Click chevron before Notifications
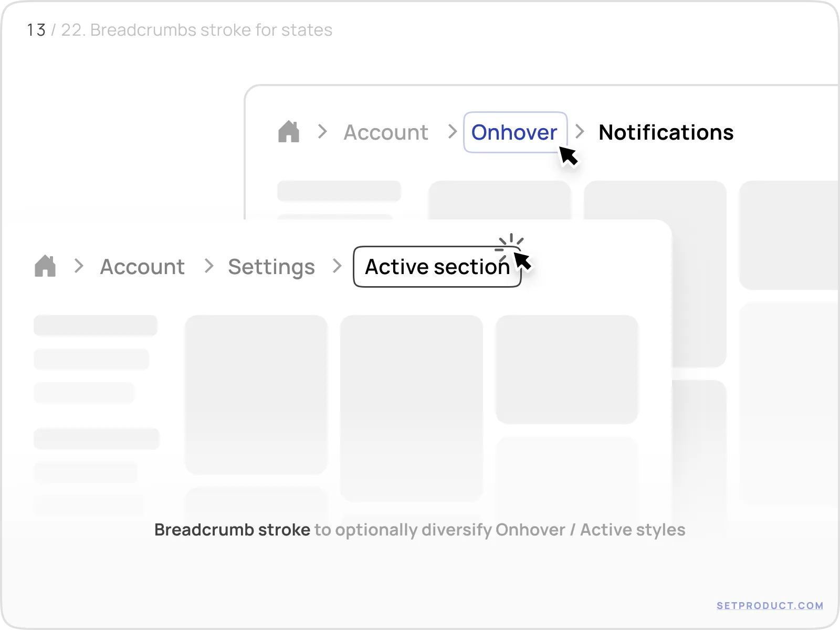 pyautogui.click(x=580, y=131)
